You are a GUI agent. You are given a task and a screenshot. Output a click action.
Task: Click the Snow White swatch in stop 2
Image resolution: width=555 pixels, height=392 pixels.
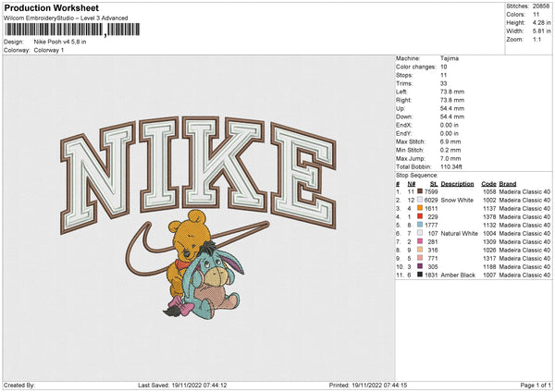(420, 200)
